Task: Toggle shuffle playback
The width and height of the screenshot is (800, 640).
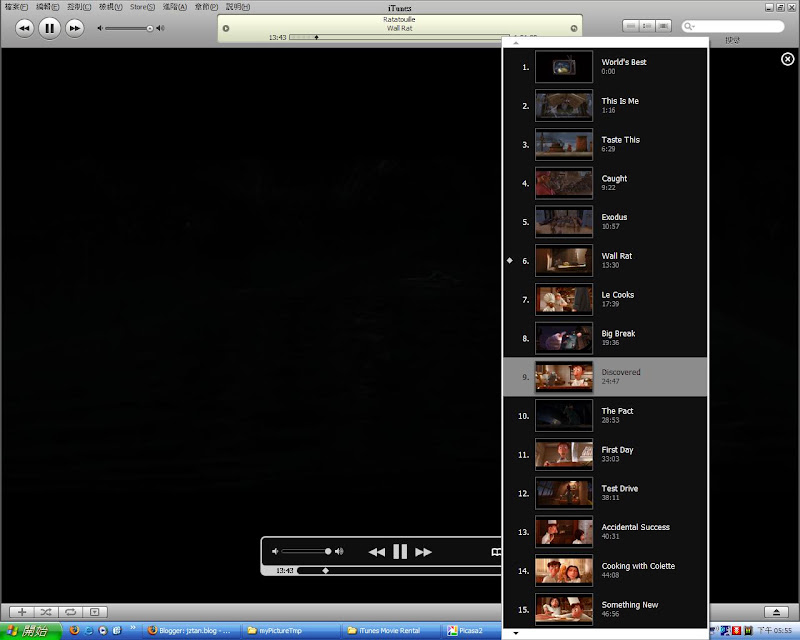Action: pyautogui.click(x=46, y=611)
